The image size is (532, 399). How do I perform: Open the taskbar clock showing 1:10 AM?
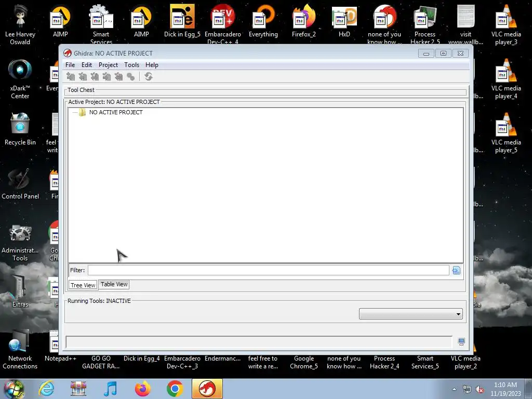506,389
